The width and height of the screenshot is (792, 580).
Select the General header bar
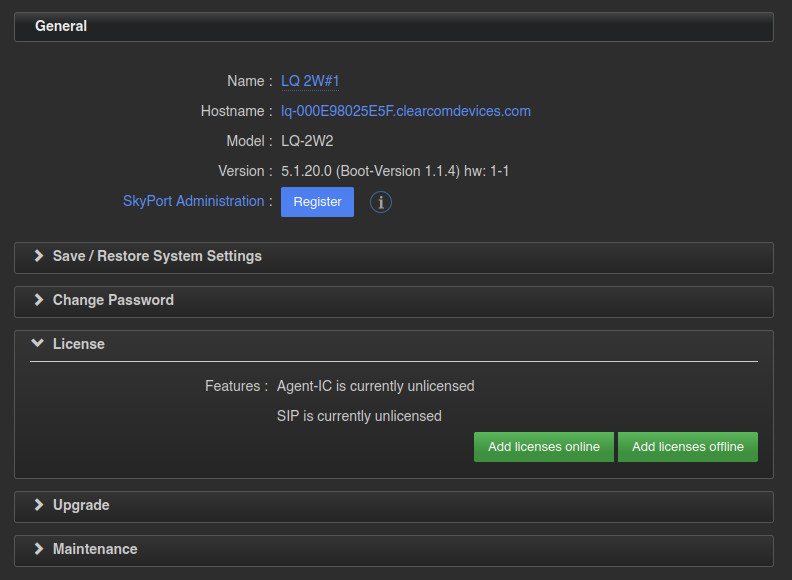pyautogui.click(x=393, y=27)
